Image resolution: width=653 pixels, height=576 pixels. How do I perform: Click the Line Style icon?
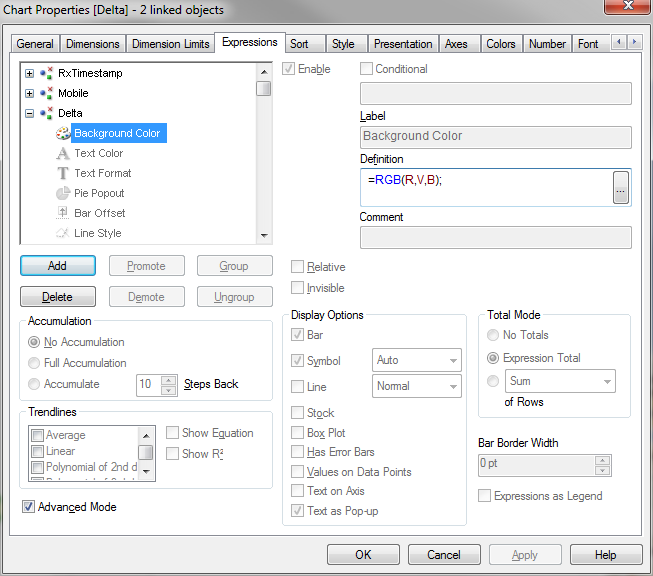click(63, 233)
